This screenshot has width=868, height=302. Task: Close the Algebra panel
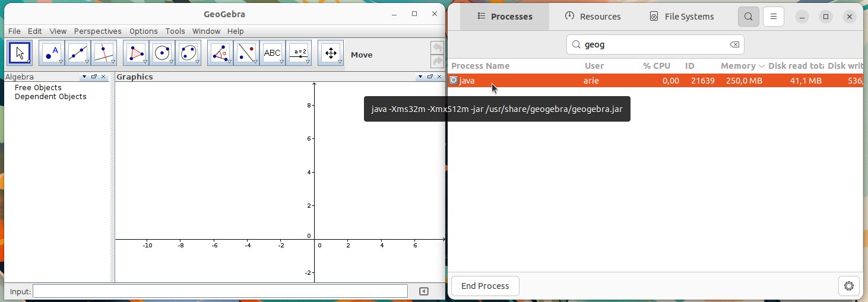coord(103,77)
